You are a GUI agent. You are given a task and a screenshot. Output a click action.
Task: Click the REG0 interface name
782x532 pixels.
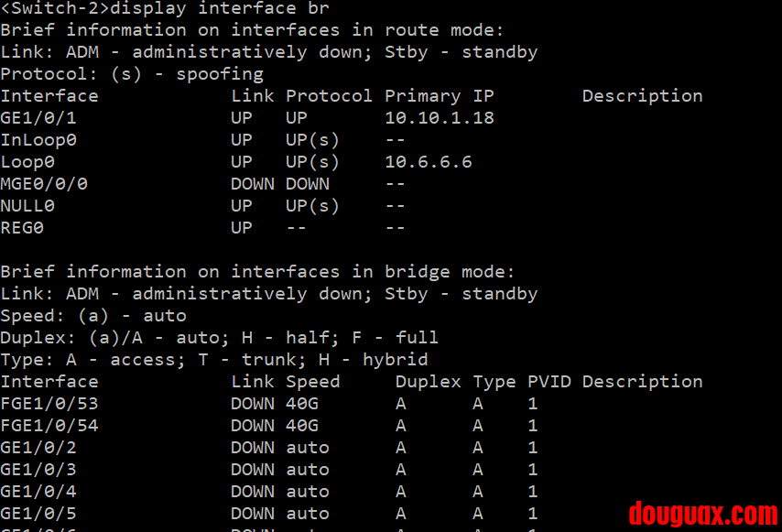[22, 228]
